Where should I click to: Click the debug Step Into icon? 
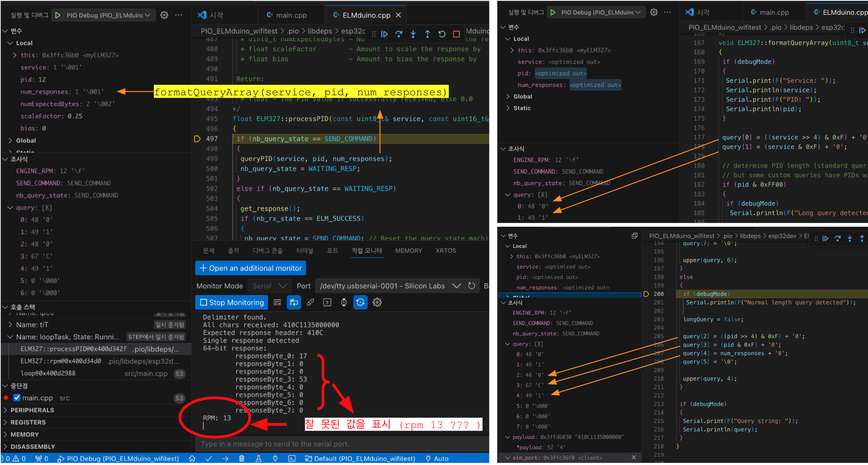click(413, 34)
